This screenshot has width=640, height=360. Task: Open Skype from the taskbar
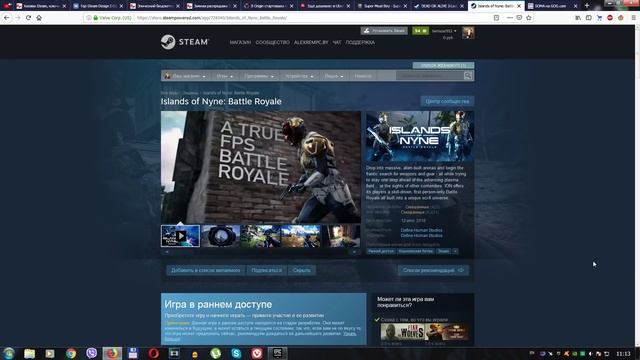click(236, 353)
